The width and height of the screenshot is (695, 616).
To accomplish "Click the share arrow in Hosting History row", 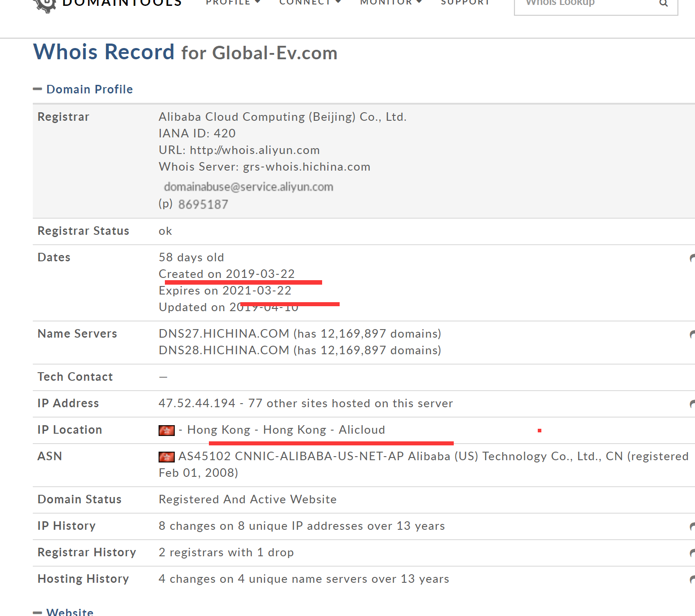I will (x=692, y=579).
